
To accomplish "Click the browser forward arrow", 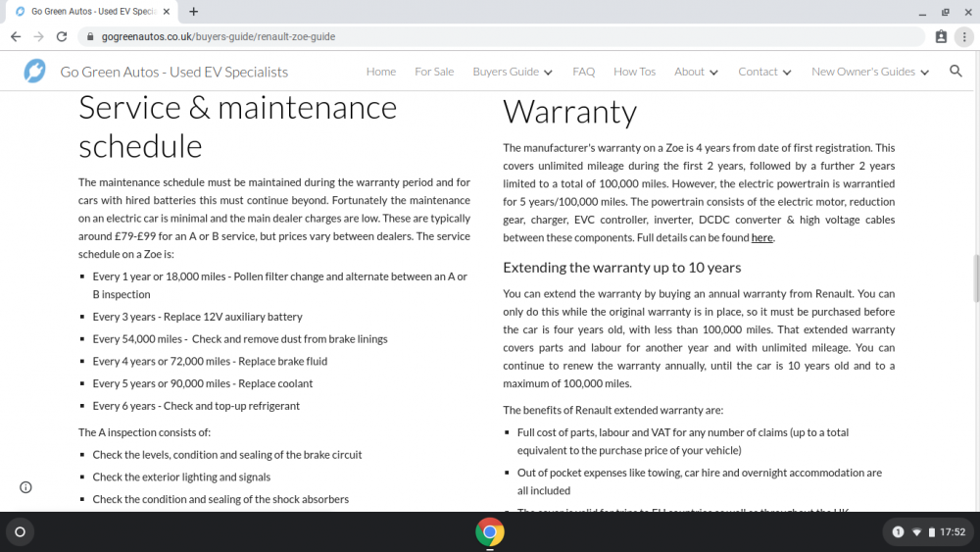I will 39,37.
